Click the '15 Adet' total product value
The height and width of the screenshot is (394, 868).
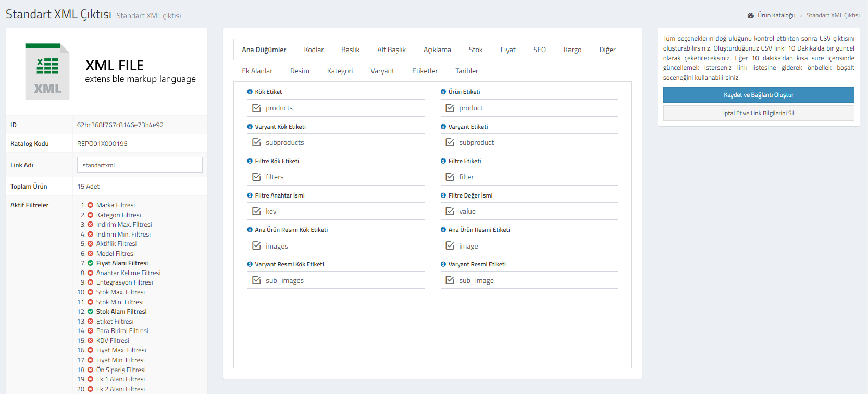click(x=89, y=187)
